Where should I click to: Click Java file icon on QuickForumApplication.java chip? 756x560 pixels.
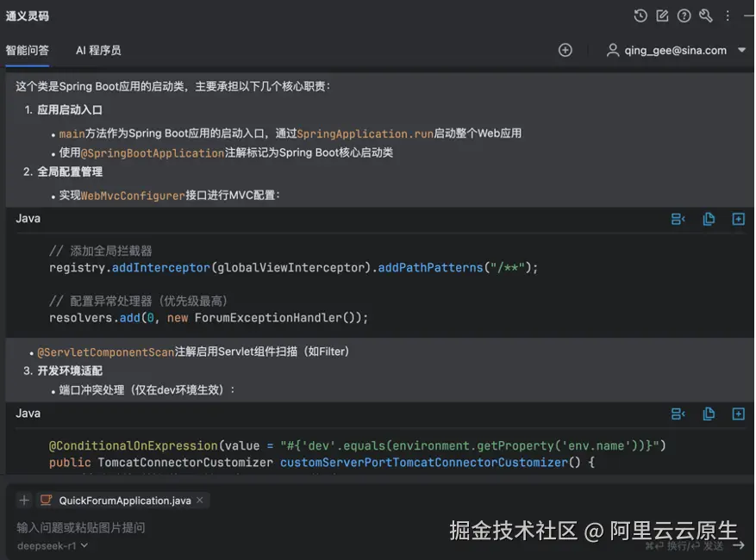tap(47, 501)
